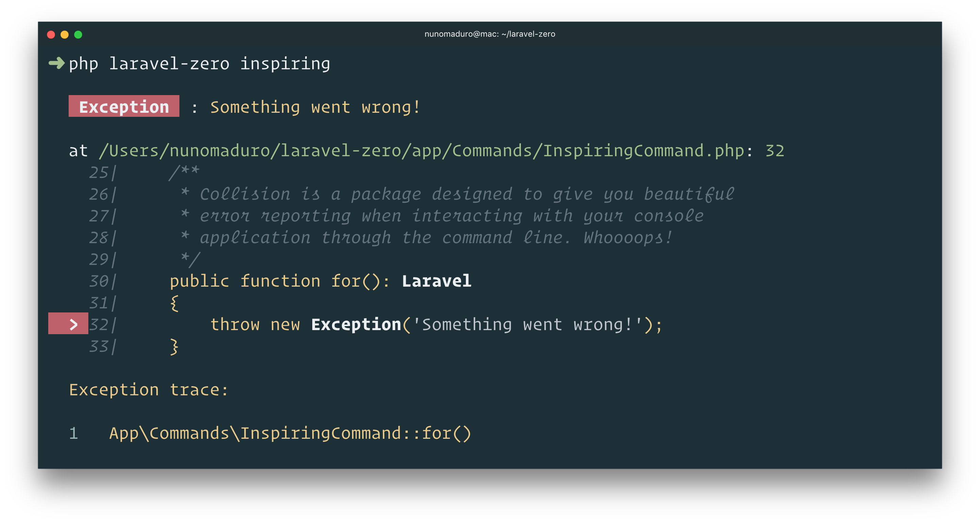This screenshot has height=523, width=980.
Task: Click the green traffic light button
Action: 78,34
